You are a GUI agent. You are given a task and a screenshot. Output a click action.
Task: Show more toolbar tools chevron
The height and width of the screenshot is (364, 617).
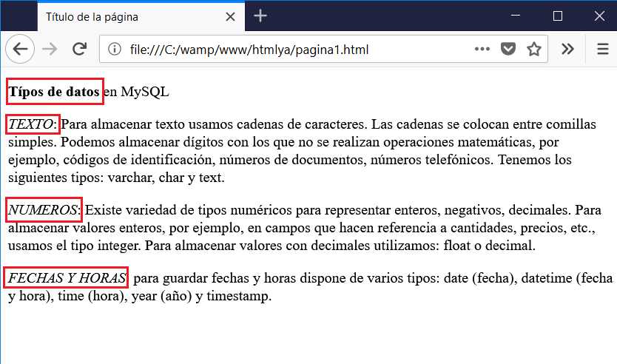click(567, 49)
